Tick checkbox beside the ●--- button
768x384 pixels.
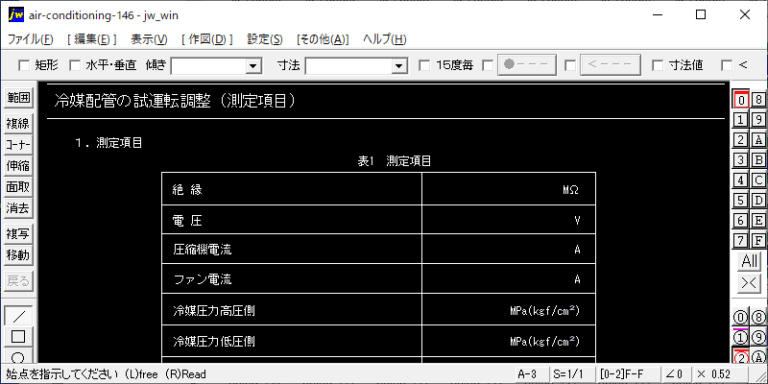point(488,65)
